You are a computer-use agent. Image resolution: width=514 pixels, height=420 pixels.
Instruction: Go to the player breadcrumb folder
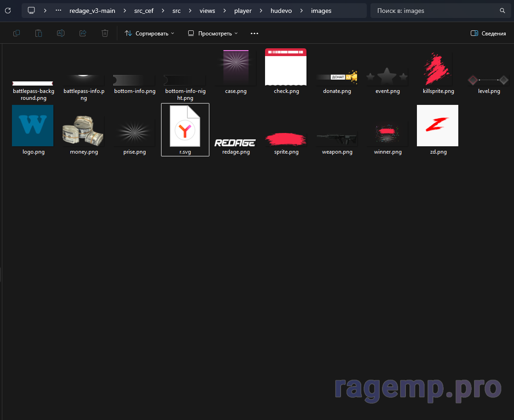pyautogui.click(x=243, y=11)
